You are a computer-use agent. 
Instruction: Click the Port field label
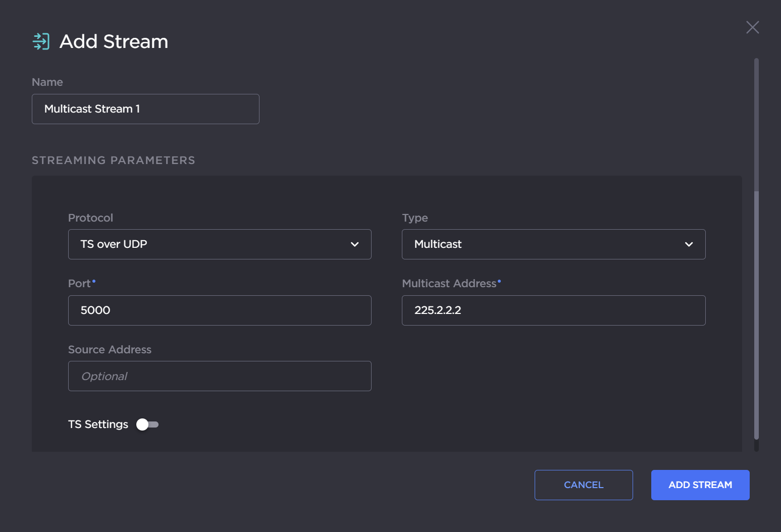pos(79,284)
